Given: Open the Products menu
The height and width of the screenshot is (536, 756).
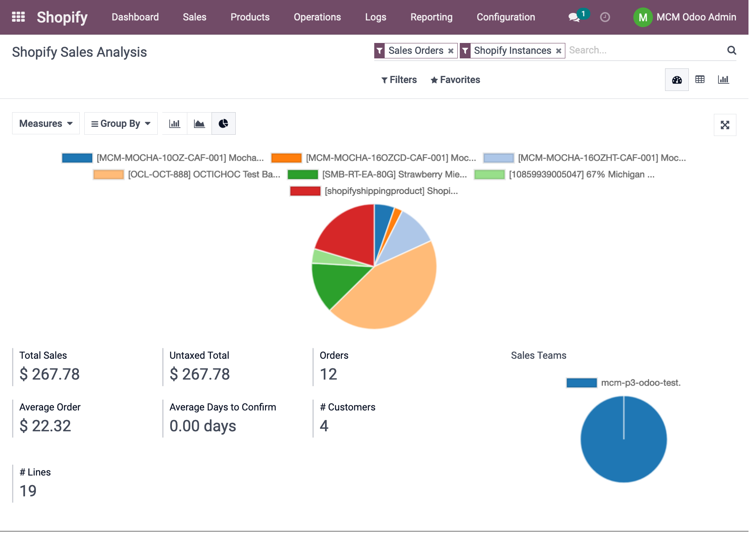Looking at the screenshot, I should pyautogui.click(x=250, y=17).
